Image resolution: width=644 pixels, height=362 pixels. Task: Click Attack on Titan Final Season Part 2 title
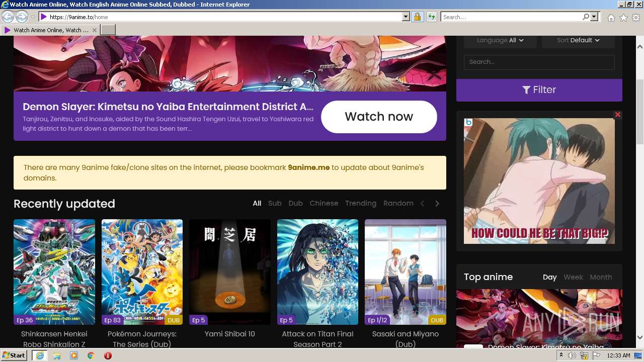(x=317, y=339)
